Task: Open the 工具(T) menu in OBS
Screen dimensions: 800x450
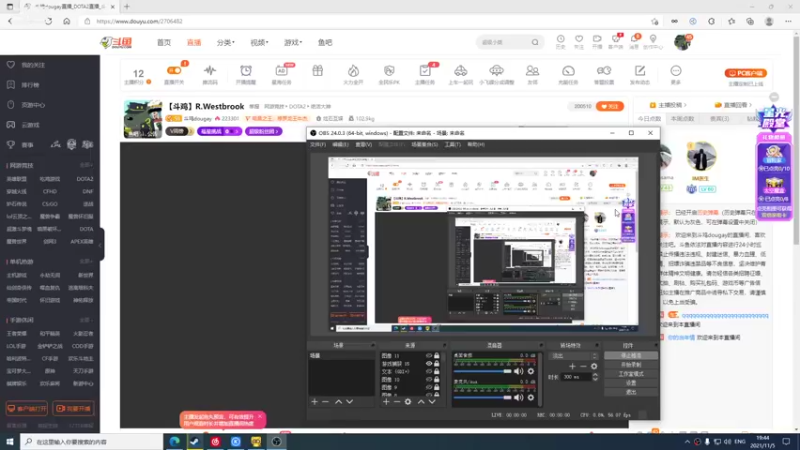Action: pos(452,145)
